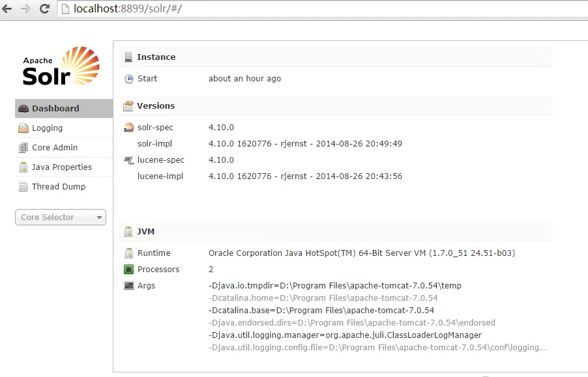Click the Processors value 2
Image resolution: width=588 pixels, height=377 pixels.
point(211,269)
